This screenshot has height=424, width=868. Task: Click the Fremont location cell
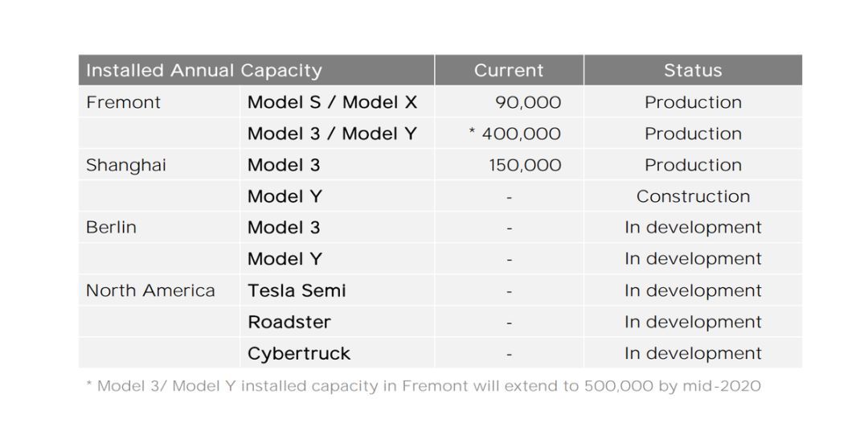[124, 102]
